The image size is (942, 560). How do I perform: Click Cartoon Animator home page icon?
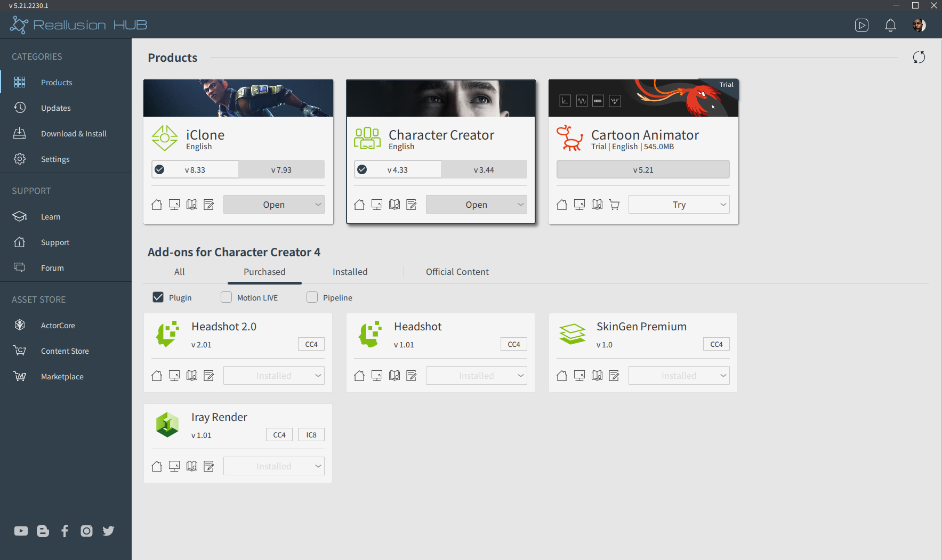562,205
